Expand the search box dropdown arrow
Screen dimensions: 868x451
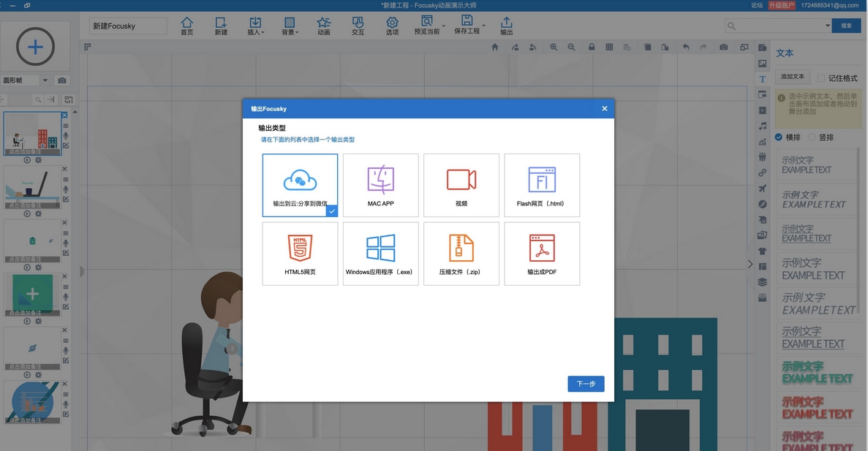[x=828, y=26]
